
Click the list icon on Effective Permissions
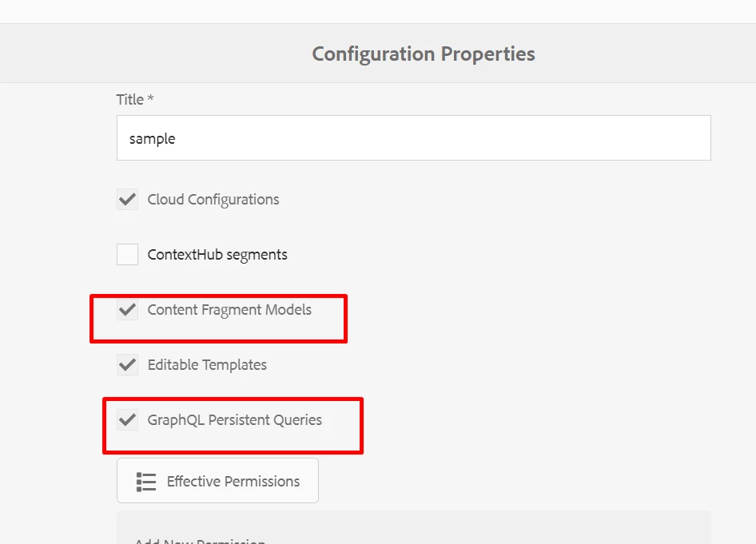coord(145,482)
